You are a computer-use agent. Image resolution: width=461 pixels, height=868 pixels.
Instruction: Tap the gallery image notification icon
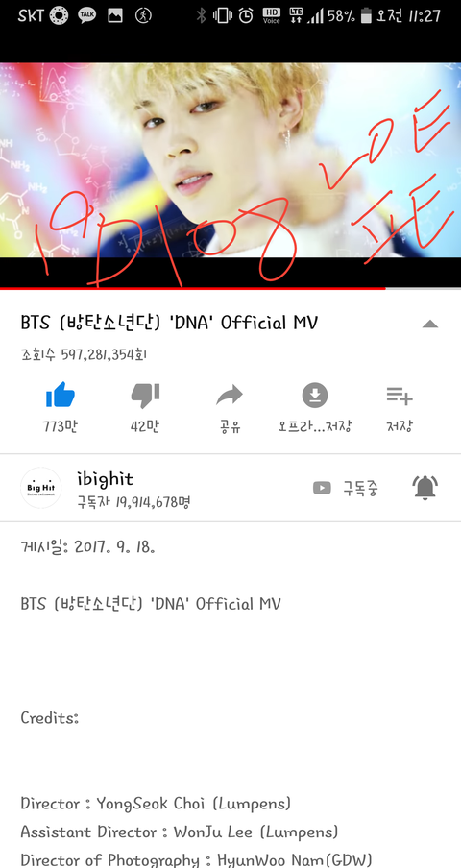(x=115, y=15)
